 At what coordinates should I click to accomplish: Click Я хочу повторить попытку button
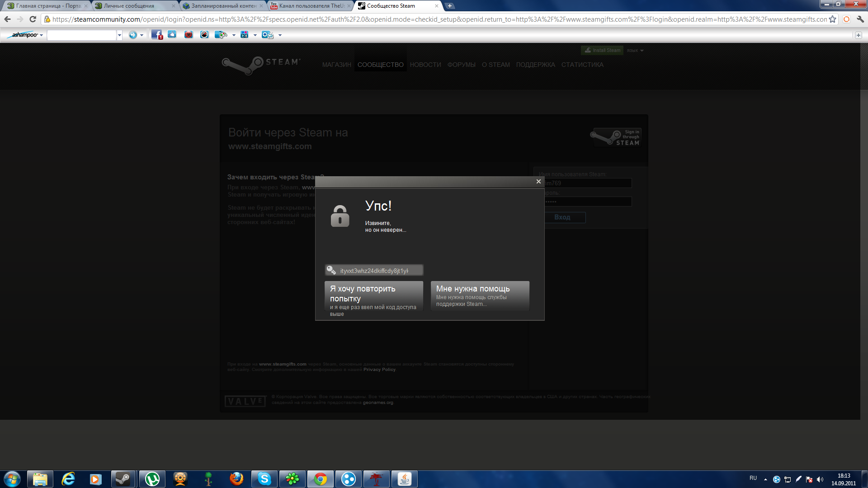click(373, 296)
